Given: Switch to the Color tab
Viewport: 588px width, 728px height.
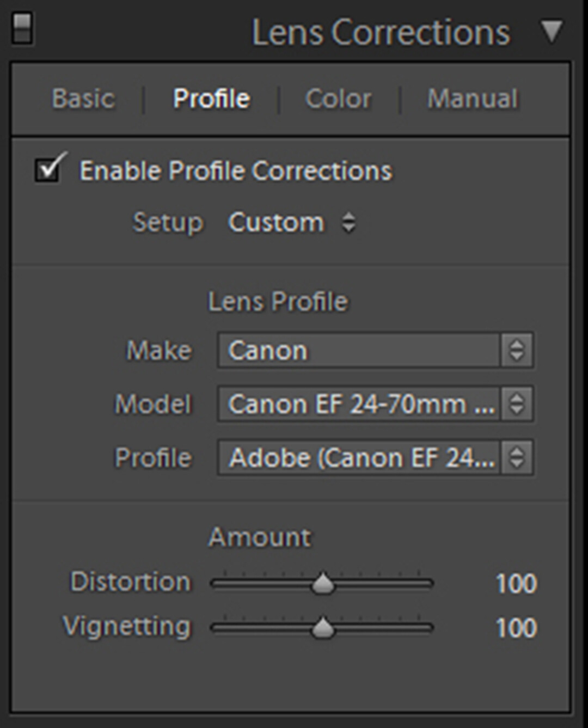Looking at the screenshot, I should (338, 99).
